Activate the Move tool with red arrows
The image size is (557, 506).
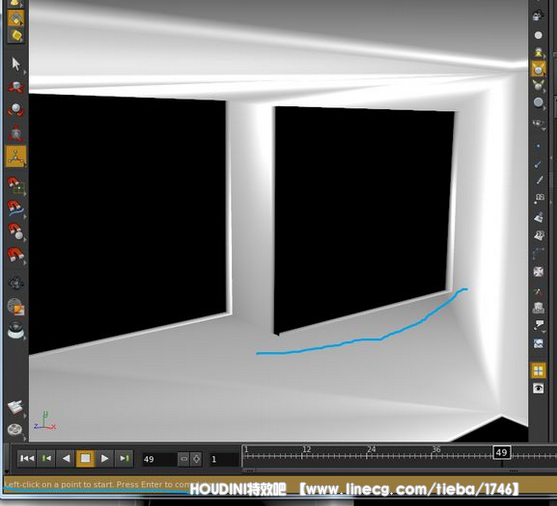tap(16, 87)
